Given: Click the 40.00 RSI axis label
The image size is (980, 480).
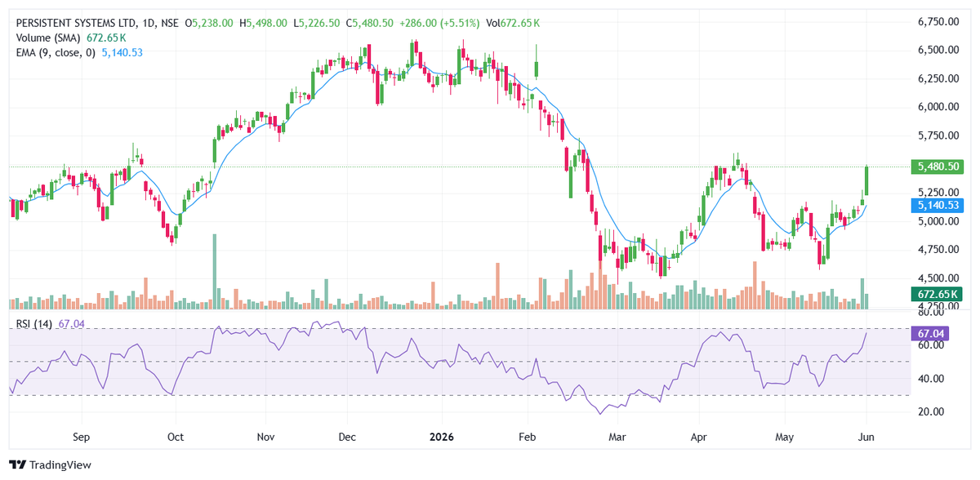Looking at the screenshot, I should pyautogui.click(x=930, y=379).
